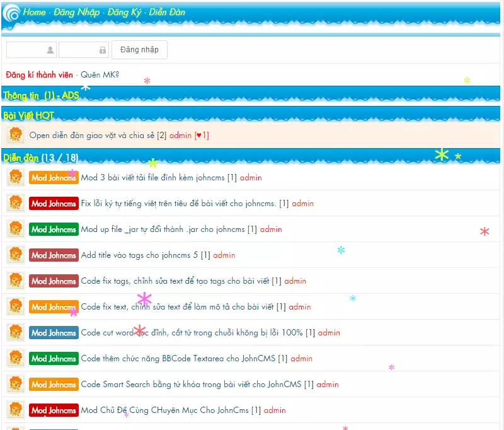Click avatar icon beside Code thêm chức năng BBCode
Viewport: 504px width, 430px height.
click(x=16, y=358)
